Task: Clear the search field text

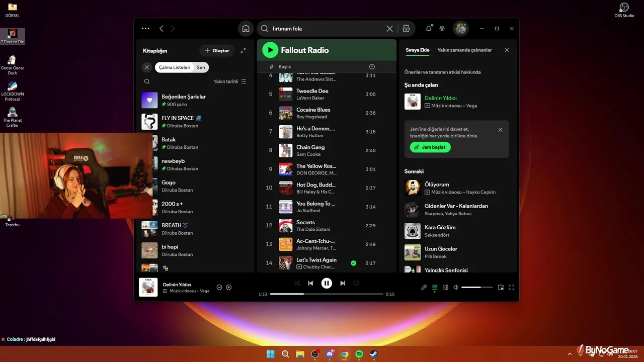Action: [389, 29]
